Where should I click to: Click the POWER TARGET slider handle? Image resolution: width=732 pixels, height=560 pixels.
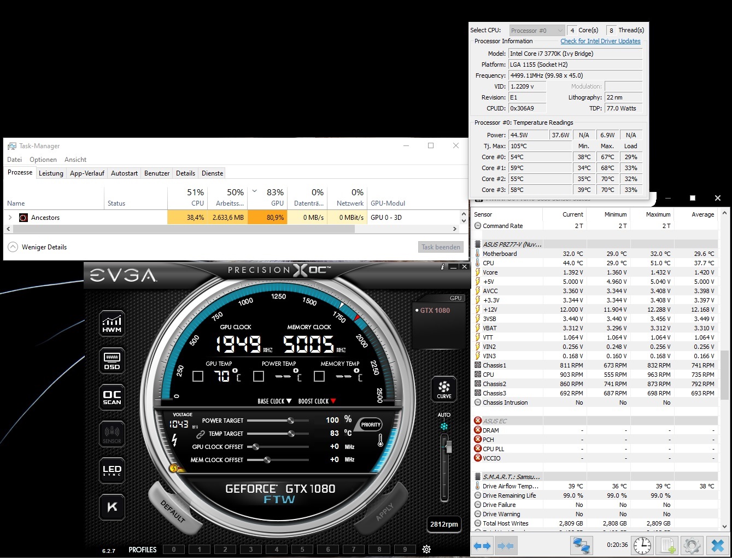click(291, 421)
